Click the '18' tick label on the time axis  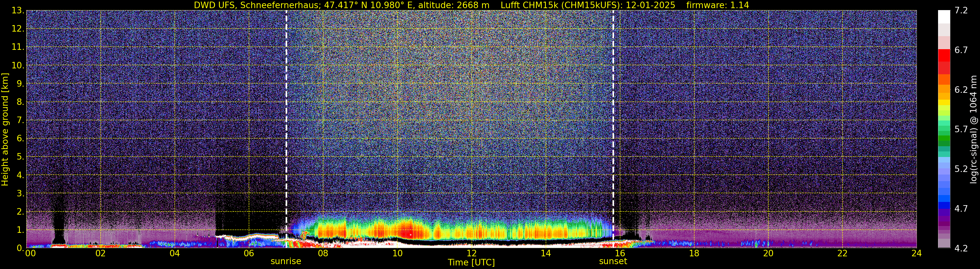pyautogui.click(x=694, y=253)
